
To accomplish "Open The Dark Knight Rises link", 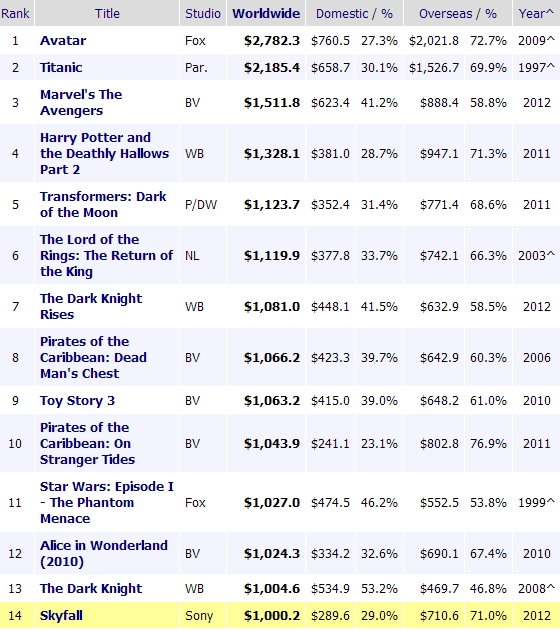I will point(91,306).
